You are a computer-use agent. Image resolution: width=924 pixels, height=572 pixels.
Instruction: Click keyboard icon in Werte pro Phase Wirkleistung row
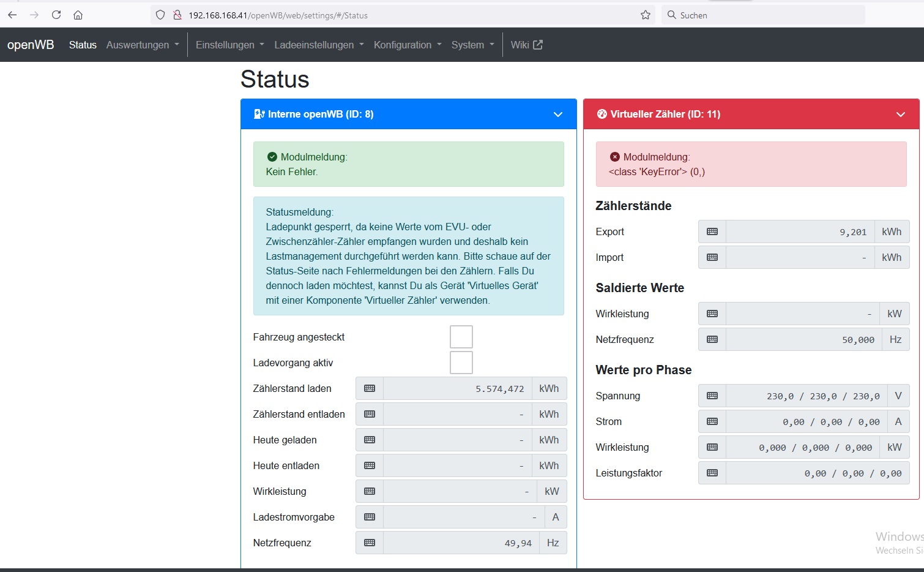coord(712,447)
